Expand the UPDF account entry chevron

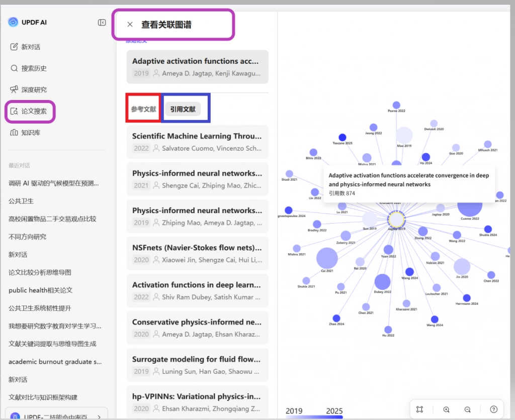(99, 416)
